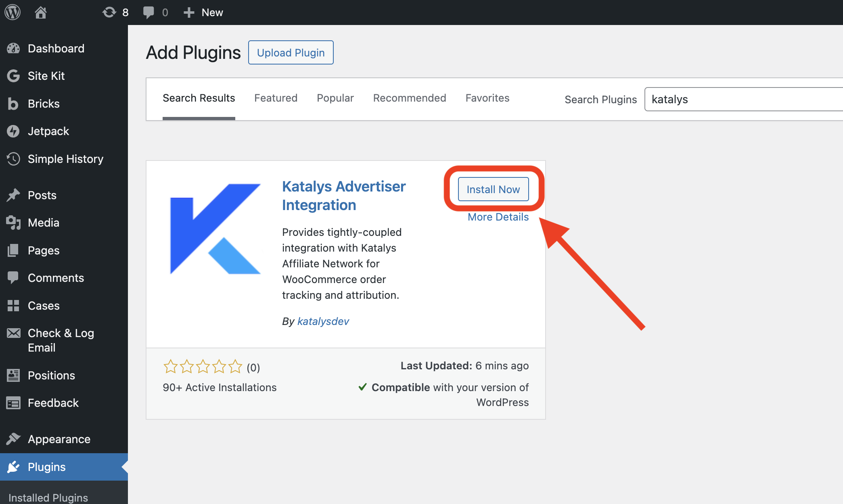Switch to the Featured tab
The height and width of the screenshot is (504, 843).
pyautogui.click(x=276, y=98)
